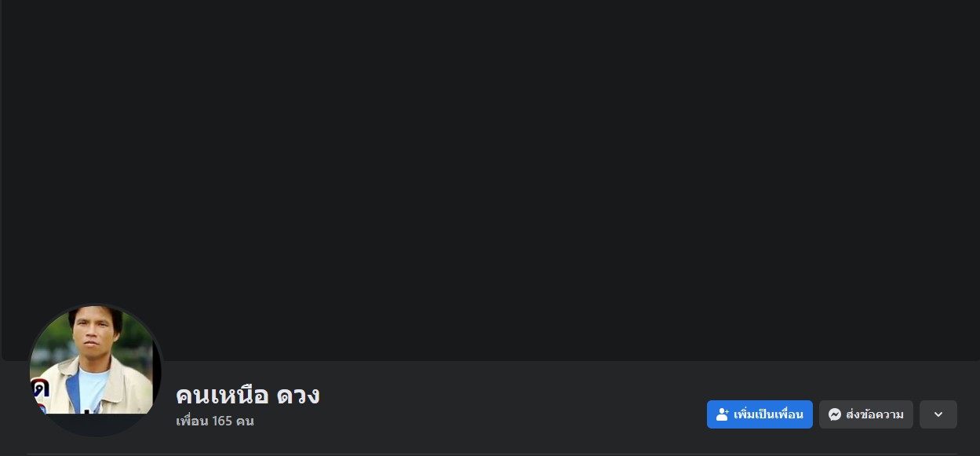
Task: Click the number 165 in the friends count
Action: 222,421
